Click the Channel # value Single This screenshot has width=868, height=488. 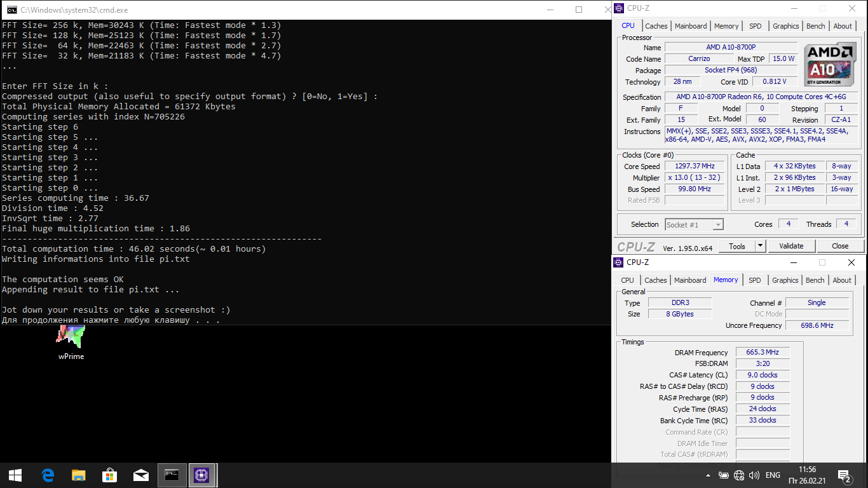pyautogui.click(x=817, y=302)
